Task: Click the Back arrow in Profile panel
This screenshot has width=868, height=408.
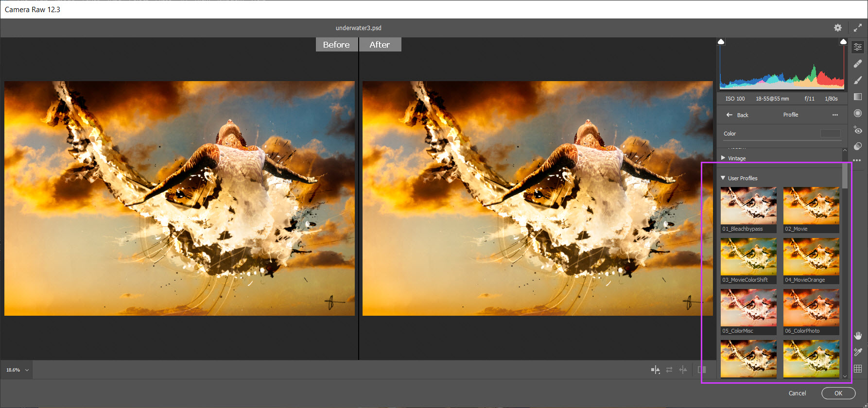Action: 729,115
